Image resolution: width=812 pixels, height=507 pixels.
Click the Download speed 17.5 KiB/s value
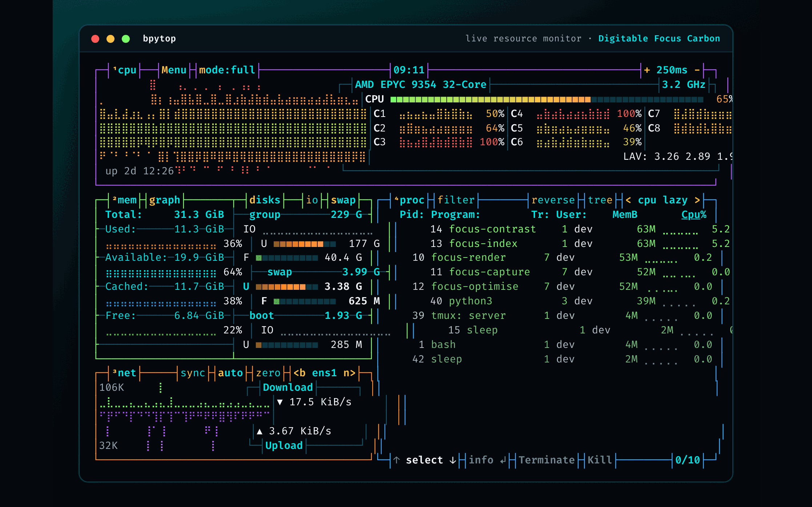[320, 402]
